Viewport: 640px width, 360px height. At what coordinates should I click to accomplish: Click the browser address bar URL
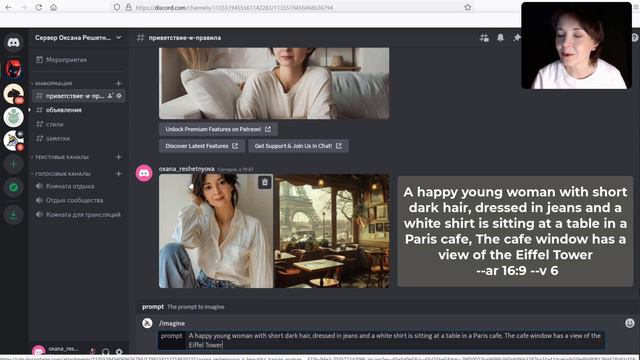(x=234, y=7)
